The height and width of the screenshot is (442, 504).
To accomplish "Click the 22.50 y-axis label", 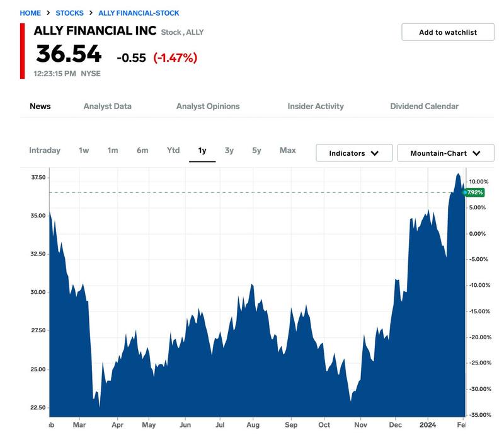I will 38,407.
